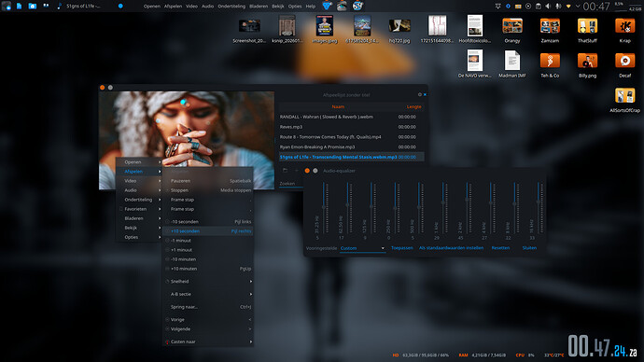The image size is (644, 362).
Task: Click the music note task icon
Action: click(x=59, y=6)
